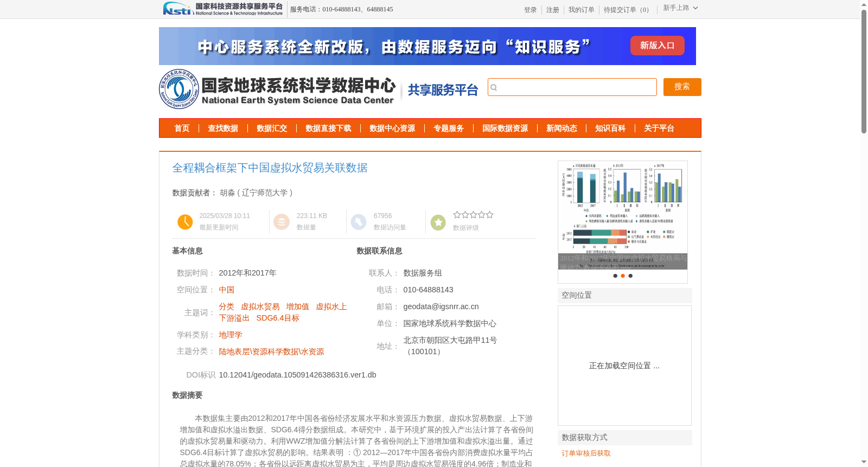This screenshot has width=868, height=467.
Task: Click contributor text 胡淼 ( 辽宁师范大学 )
Action: [257, 193]
